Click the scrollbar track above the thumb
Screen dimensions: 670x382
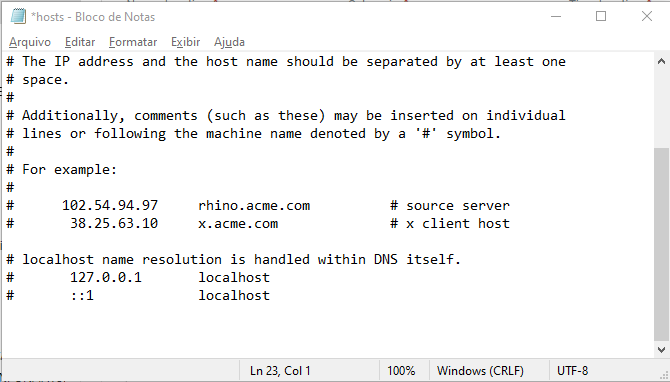pyautogui.click(x=661, y=109)
